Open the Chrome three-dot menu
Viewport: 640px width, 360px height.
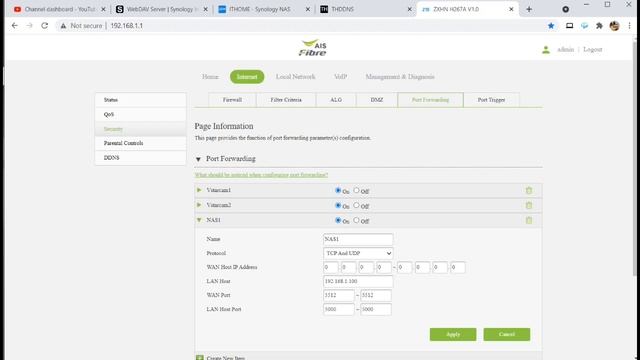pos(629,26)
